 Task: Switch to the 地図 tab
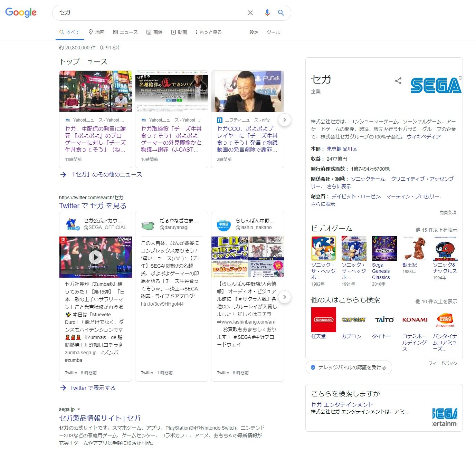[96, 32]
